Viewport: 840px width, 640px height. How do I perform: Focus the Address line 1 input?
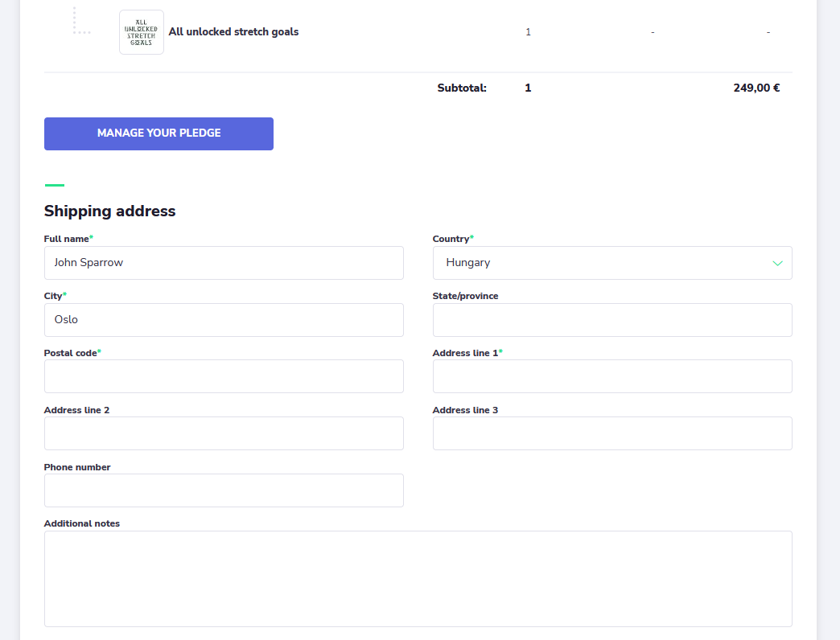tap(612, 376)
